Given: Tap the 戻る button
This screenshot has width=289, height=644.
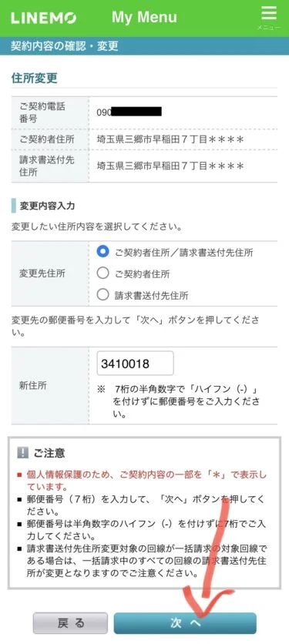Looking at the screenshot, I should tap(70, 623).
